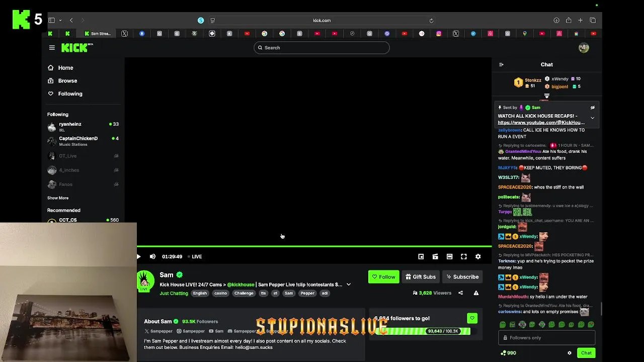The width and height of the screenshot is (644, 362).
Task: Open CaptainChickenD channel
Action: [x=83, y=141]
